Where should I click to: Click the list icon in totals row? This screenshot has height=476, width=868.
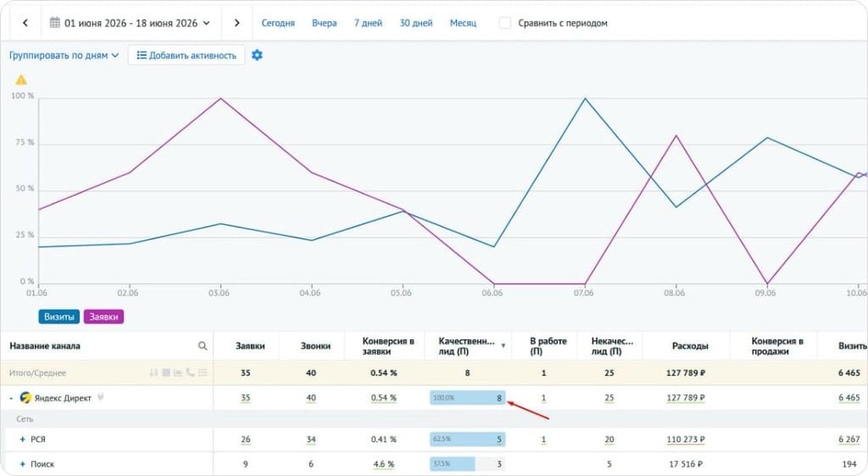point(203,372)
